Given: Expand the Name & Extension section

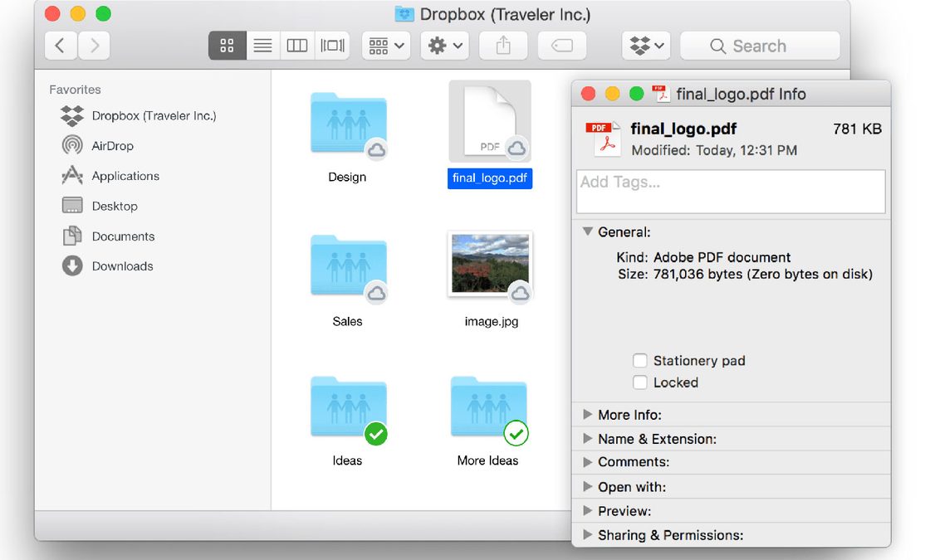Looking at the screenshot, I should pyautogui.click(x=588, y=439).
